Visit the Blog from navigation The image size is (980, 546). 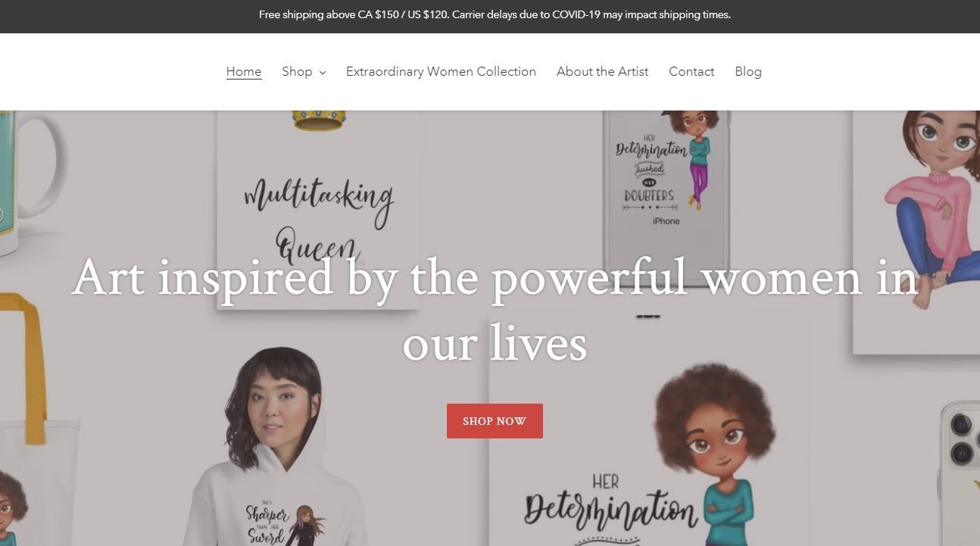pos(748,71)
